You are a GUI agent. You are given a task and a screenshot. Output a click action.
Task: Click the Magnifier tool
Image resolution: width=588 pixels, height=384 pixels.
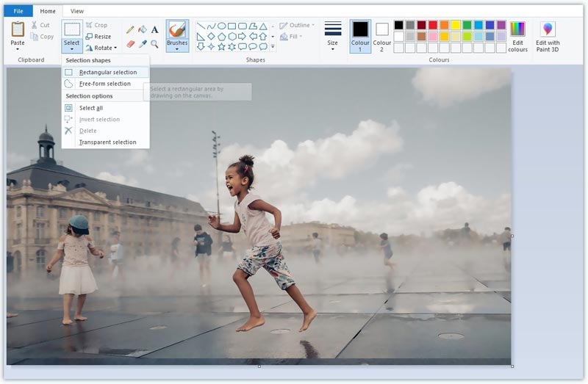point(154,44)
